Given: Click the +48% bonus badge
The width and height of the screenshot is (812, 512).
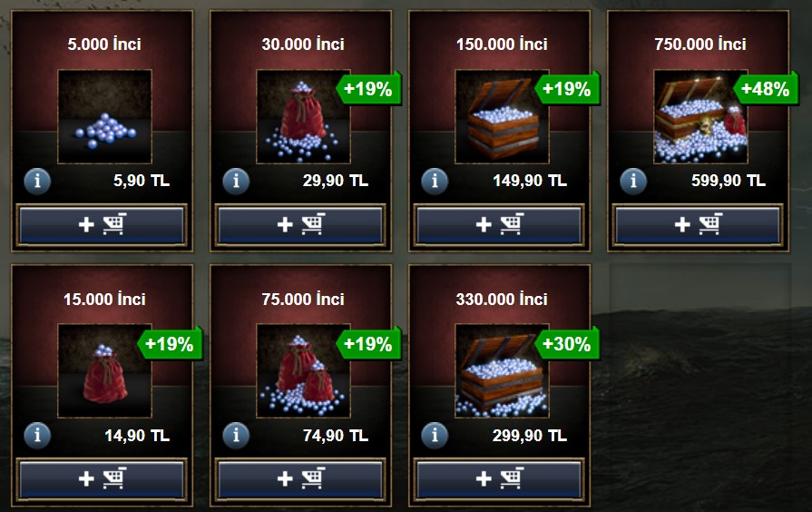Looking at the screenshot, I should 766,89.
